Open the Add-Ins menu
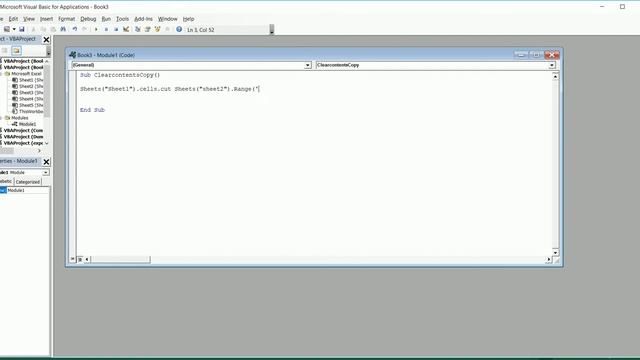The width and height of the screenshot is (640, 360). point(143,19)
